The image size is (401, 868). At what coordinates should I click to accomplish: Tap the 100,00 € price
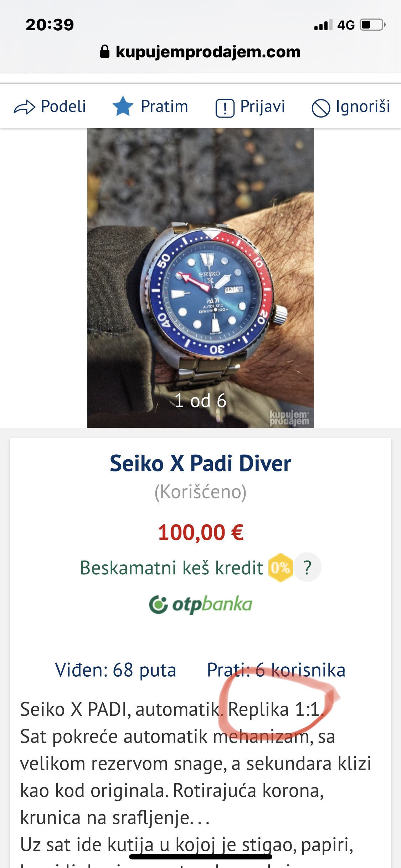click(x=201, y=533)
